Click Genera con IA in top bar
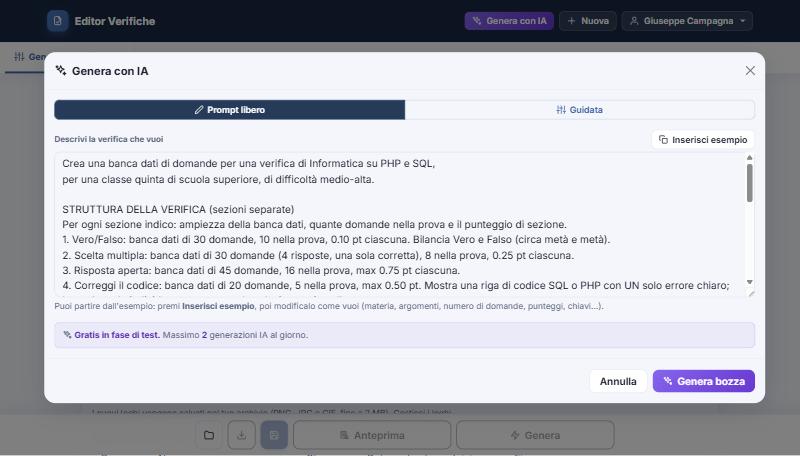This screenshot has height=456, width=800. tap(509, 21)
